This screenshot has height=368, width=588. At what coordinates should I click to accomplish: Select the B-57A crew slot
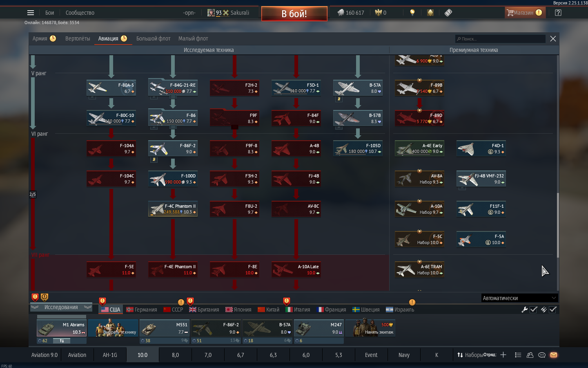point(267,328)
